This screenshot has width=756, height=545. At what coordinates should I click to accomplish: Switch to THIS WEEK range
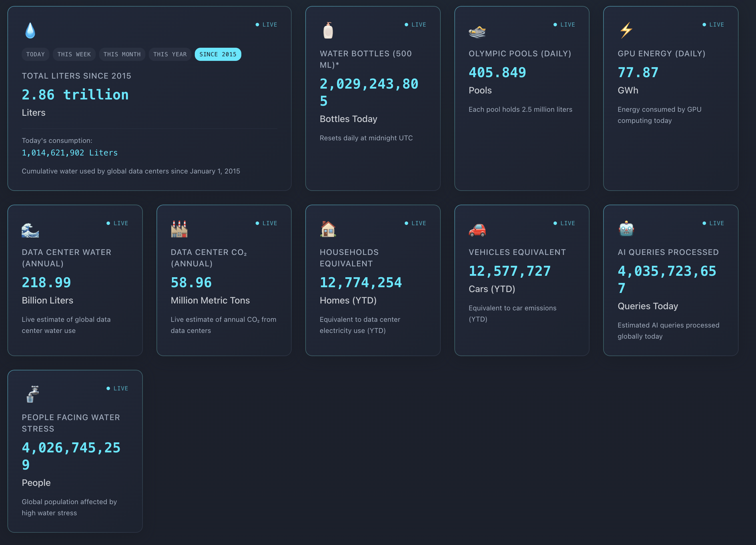74,54
